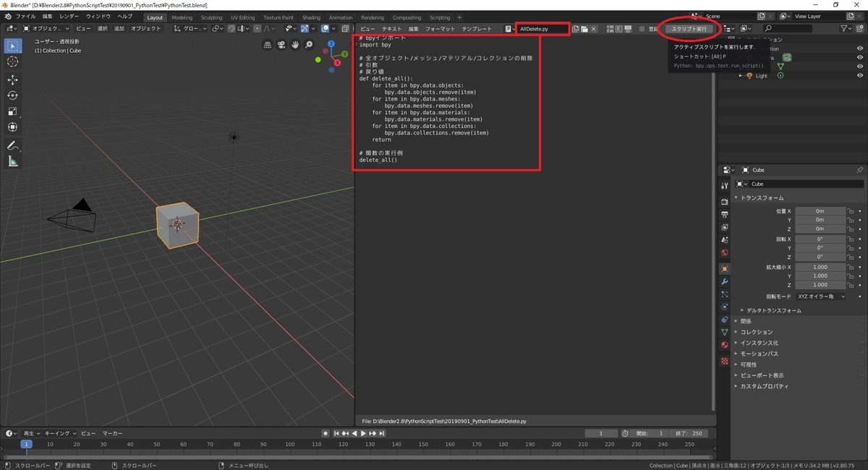Open the Modifiers properties tab (wrench)
Viewport: 868px width, 470px height.
click(x=725, y=281)
